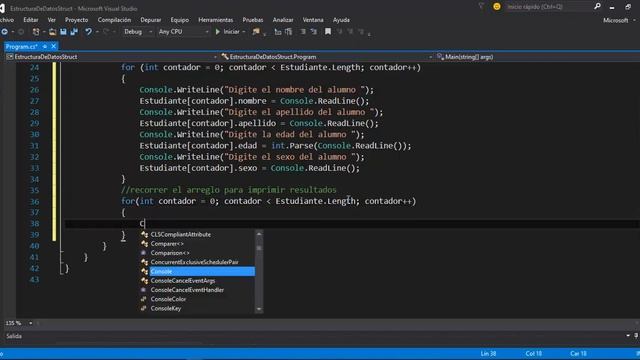The height and width of the screenshot is (360, 640).
Task: Click the Comment selected lines icon
Action: click(303, 31)
